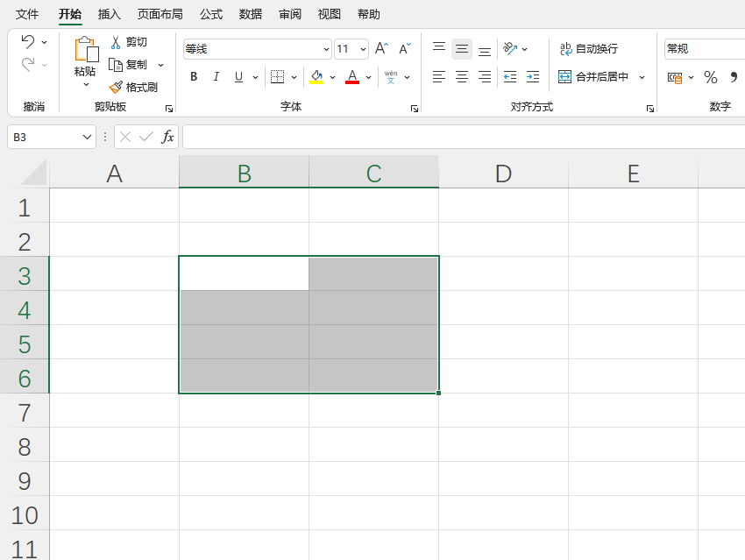Expand the underline style dropdown arrow
Screen dimensions: 745x560
coord(255,77)
